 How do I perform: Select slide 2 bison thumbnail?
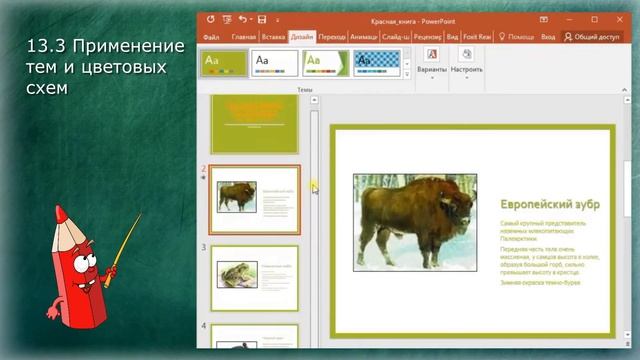255,200
